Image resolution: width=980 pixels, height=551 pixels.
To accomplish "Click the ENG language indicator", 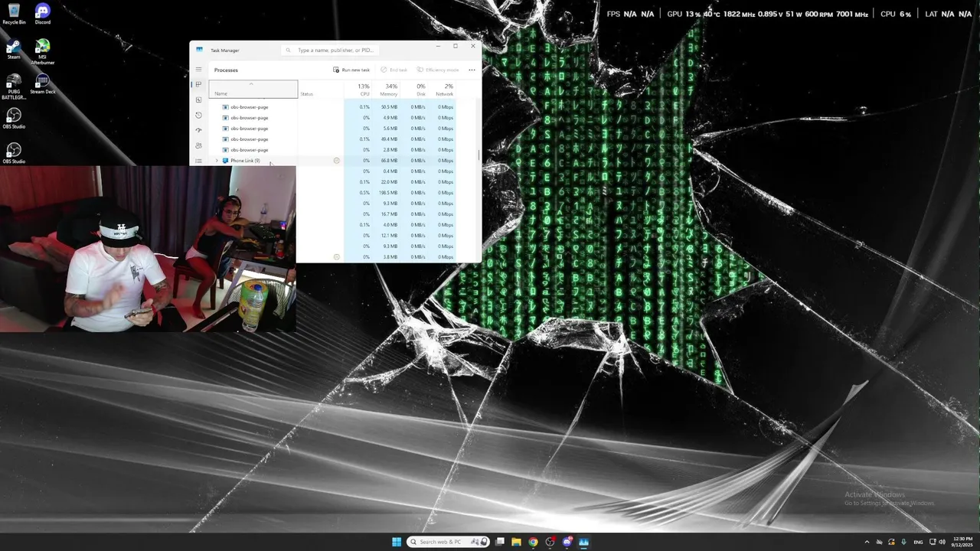I will tap(918, 542).
